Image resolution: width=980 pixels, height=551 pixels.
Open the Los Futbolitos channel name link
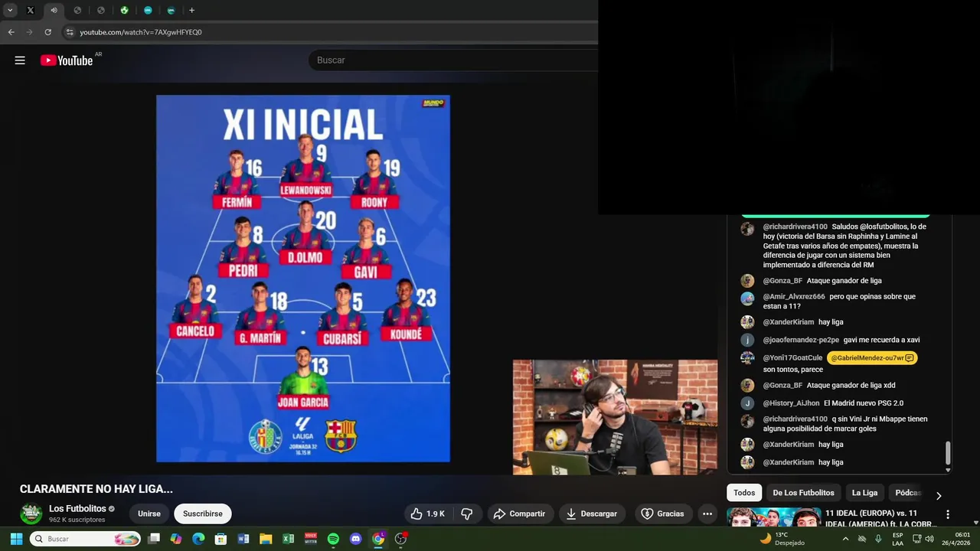77,509
